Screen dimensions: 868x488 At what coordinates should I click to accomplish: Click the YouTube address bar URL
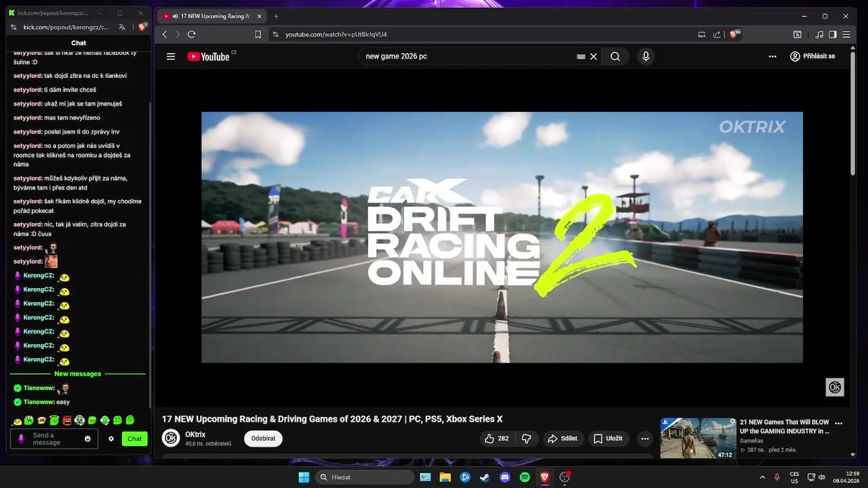(336, 35)
